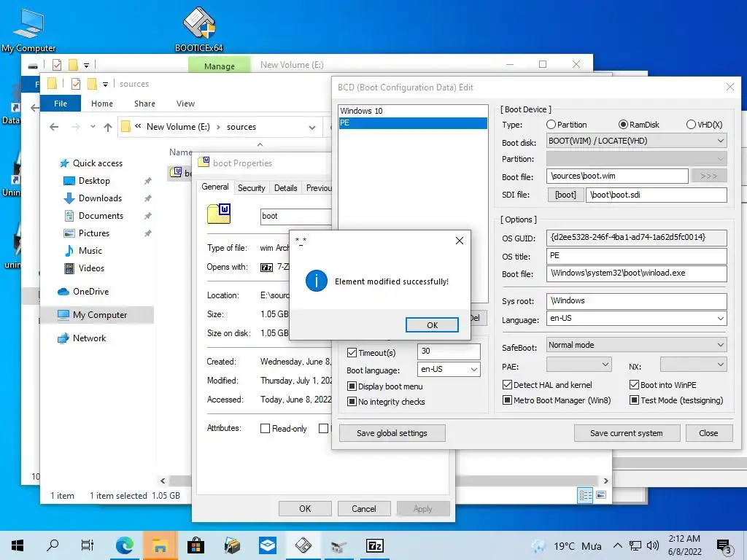Screen dimensions: 747x560
Task: Switch to BOOTICE taskbar icon
Action: coord(303,545)
